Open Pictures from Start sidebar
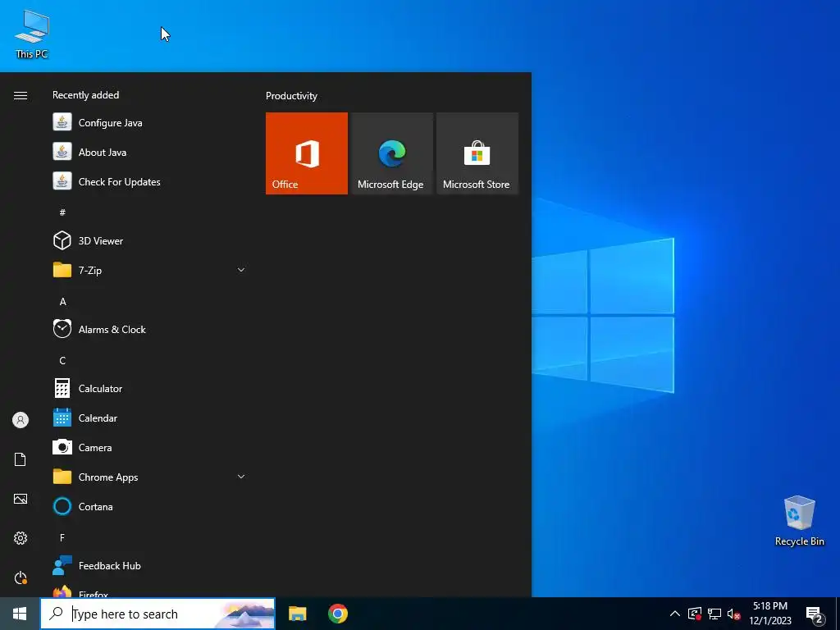 click(x=21, y=499)
